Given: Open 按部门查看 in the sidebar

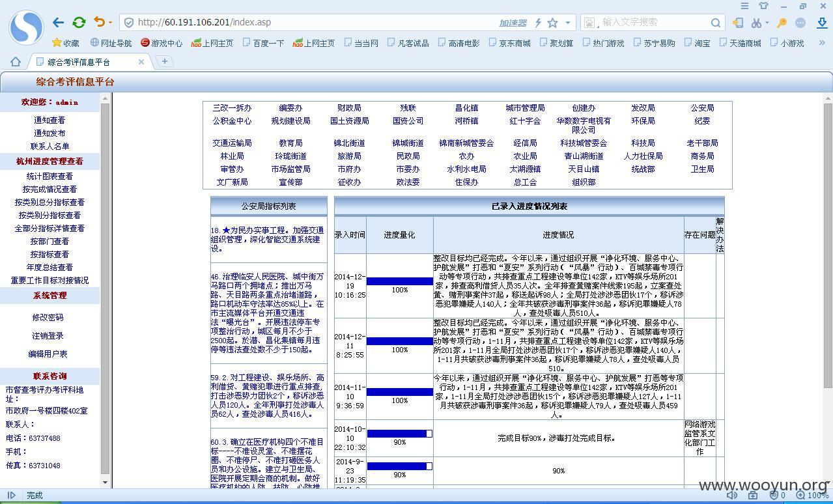Looking at the screenshot, I should pos(49,242).
